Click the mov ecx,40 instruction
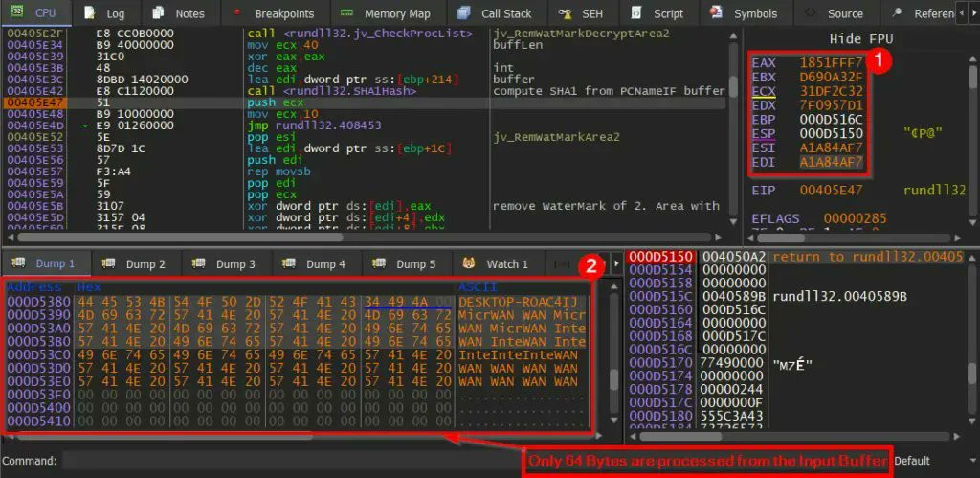Viewport: 980px width, 478px height. [x=282, y=45]
